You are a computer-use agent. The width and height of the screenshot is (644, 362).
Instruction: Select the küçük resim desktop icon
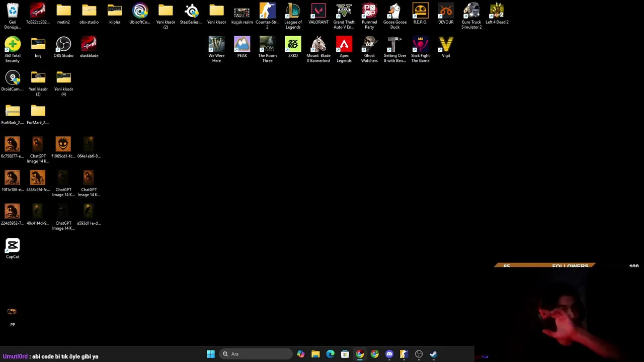(242, 14)
